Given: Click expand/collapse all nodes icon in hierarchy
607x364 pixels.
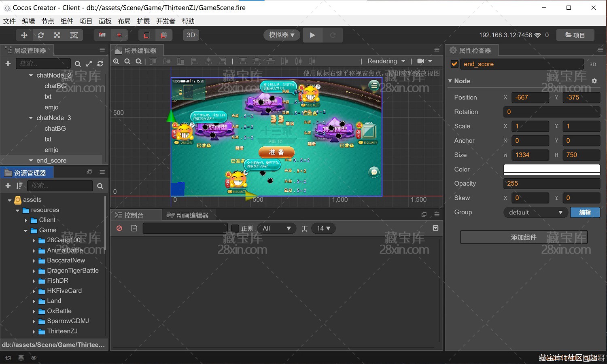Looking at the screenshot, I should [x=89, y=64].
